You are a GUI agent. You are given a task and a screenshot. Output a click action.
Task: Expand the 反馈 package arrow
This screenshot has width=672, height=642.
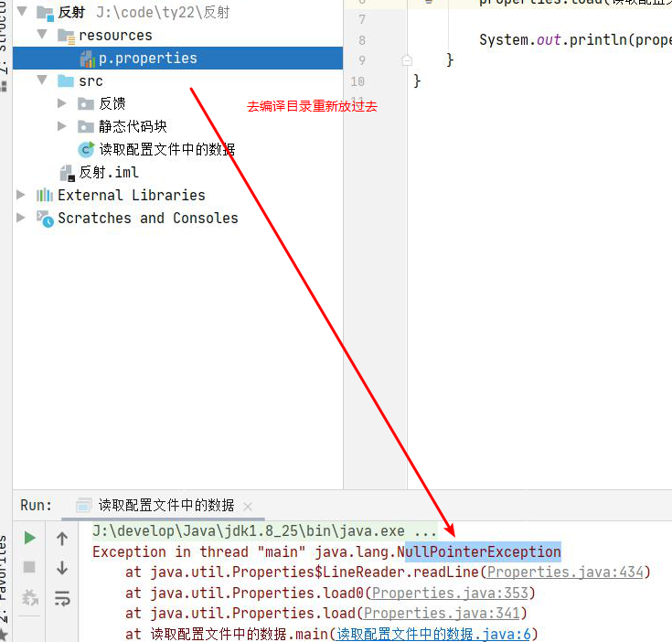(x=62, y=102)
